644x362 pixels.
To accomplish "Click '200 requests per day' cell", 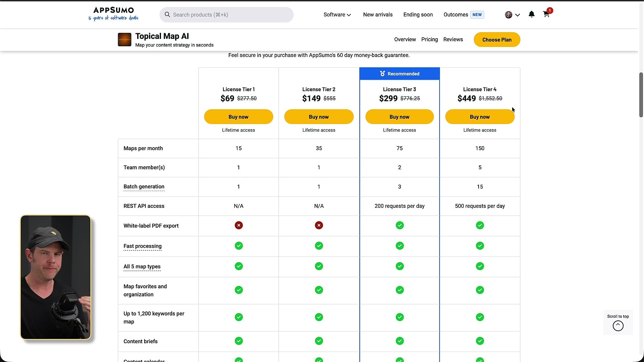I will tap(399, 206).
